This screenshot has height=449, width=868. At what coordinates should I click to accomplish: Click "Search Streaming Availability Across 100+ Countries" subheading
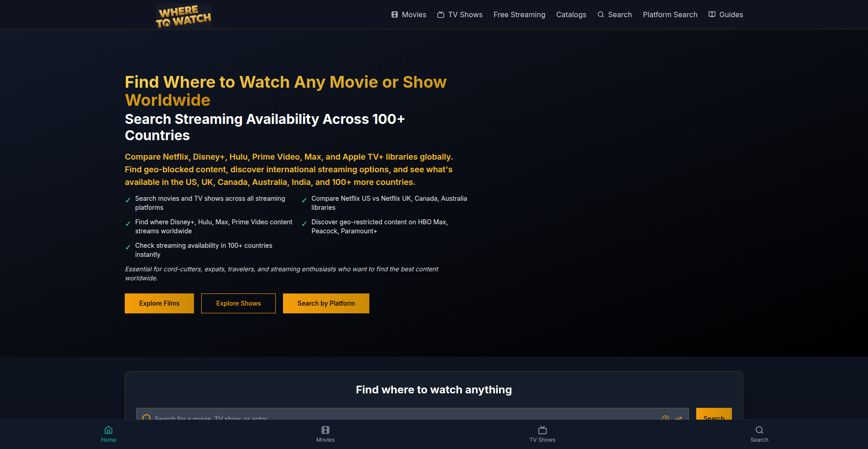tap(265, 127)
